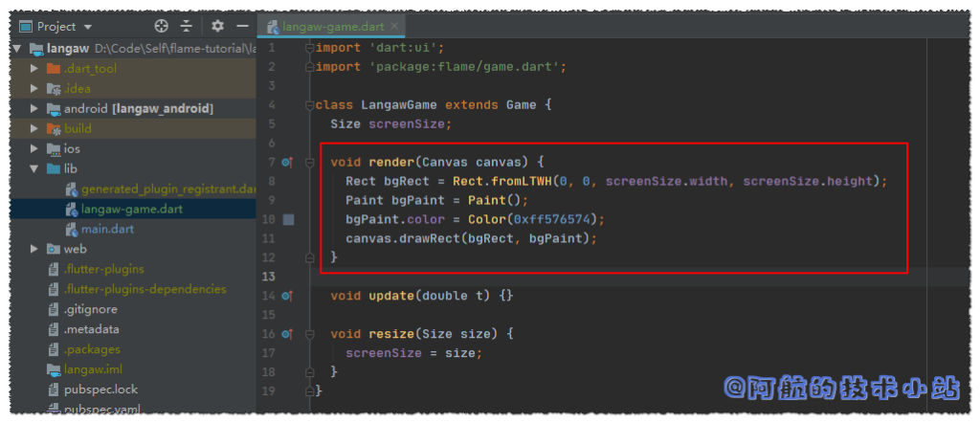The height and width of the screenshot is (423, 980).
Task: Open main.dart in project tree
Action: point(107,229)
